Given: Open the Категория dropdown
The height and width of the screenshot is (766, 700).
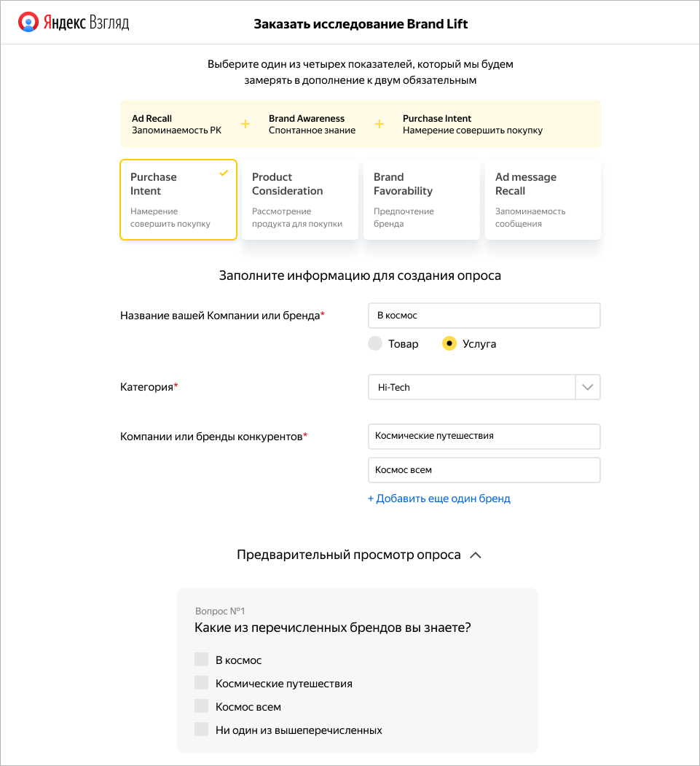Looking at the screenshot, I should click(x=587, y=387).
